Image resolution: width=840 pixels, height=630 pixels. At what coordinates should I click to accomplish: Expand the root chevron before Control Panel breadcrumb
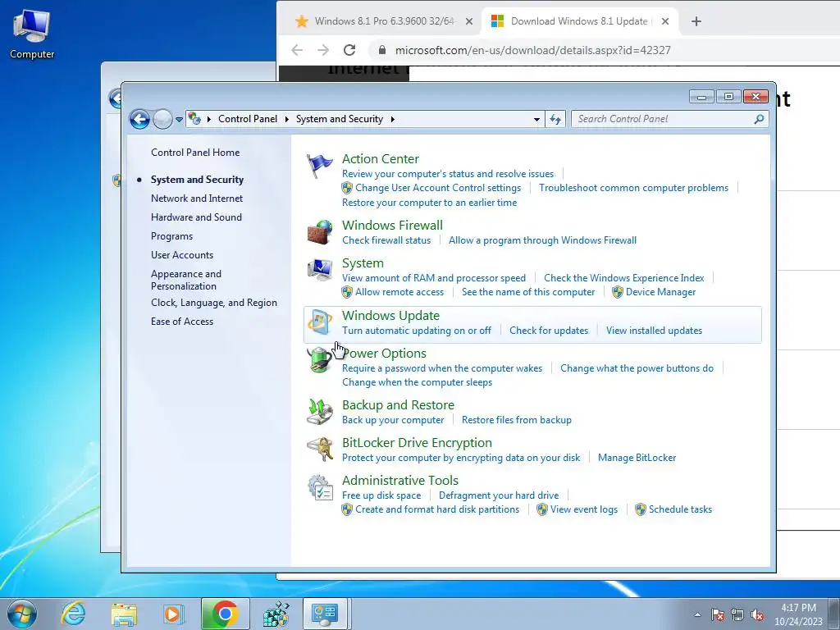[208, 119]
